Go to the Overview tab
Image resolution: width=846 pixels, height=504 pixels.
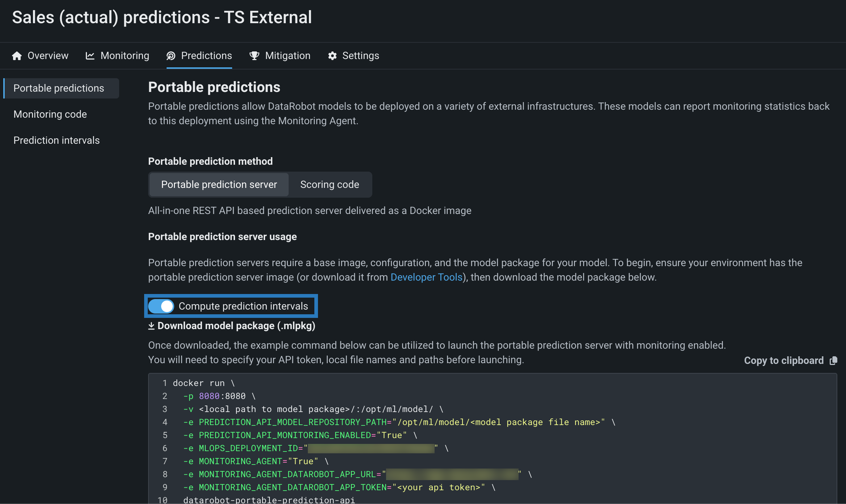pyautogui.click(x=48, y=56)
